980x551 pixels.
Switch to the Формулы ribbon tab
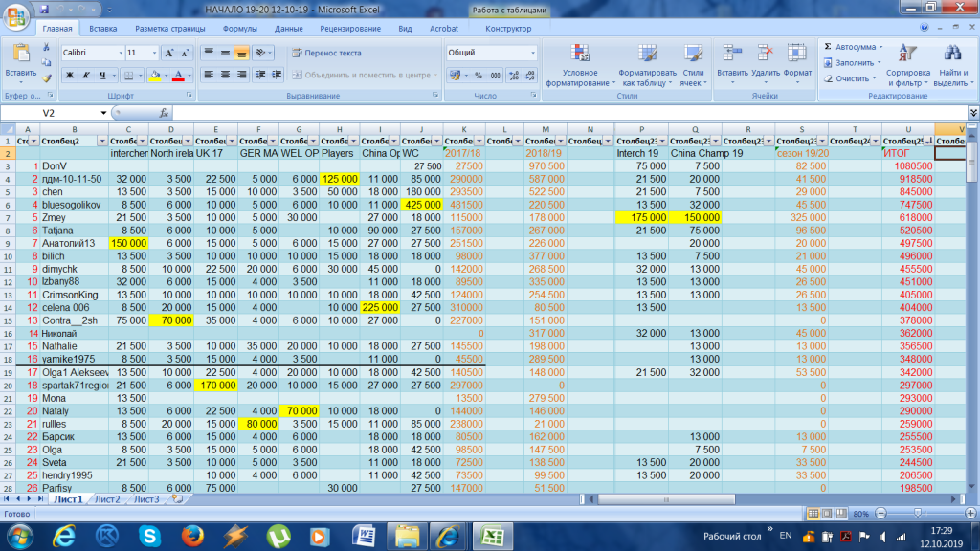coord(239,29)
